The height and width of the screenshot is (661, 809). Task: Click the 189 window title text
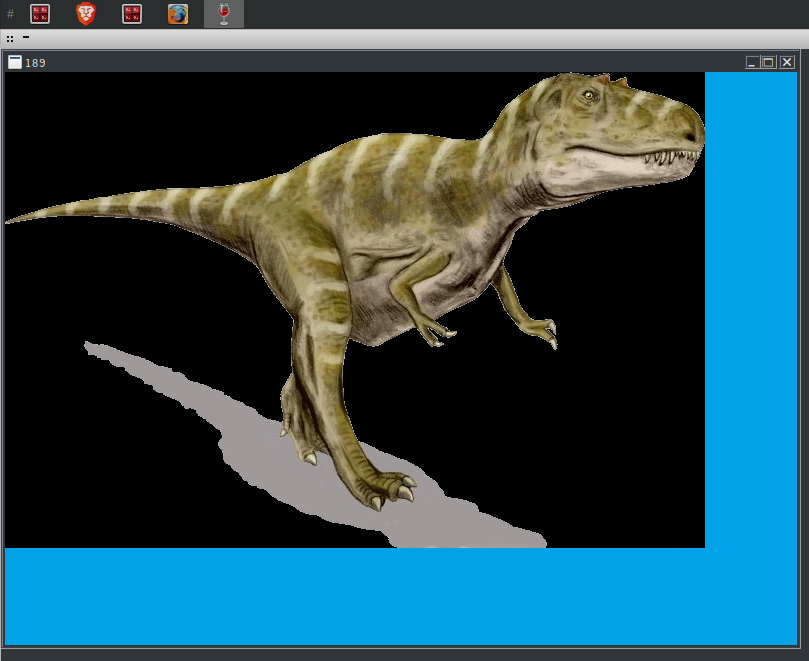(35, 62)
